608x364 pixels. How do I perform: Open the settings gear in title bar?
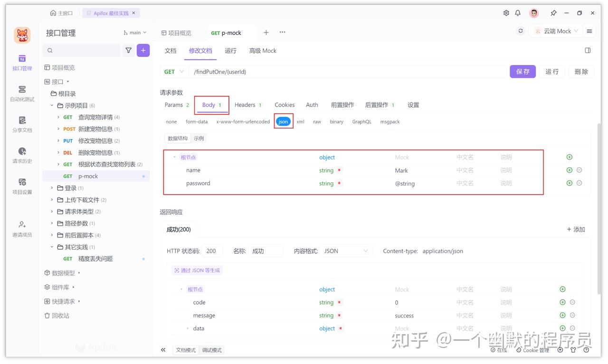click(506, 13)
